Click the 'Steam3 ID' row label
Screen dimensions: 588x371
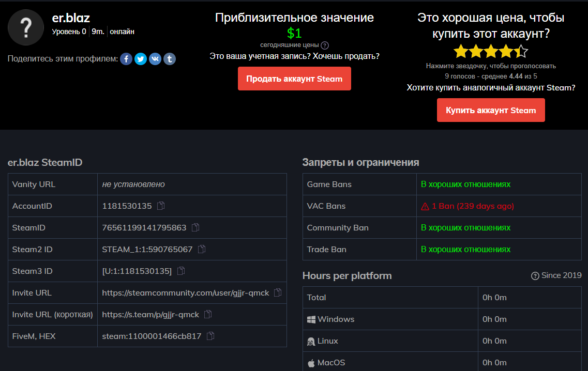click(32, 271)
